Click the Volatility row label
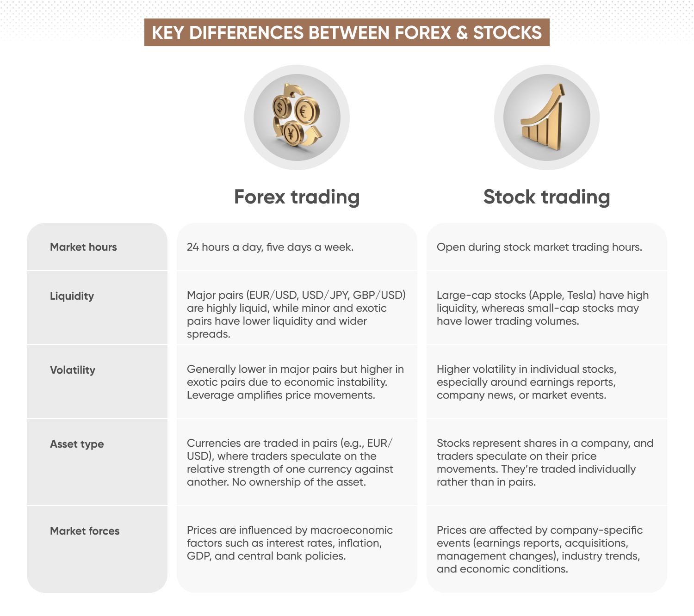The height and width of the screenshot is (616, 694). 73,370
